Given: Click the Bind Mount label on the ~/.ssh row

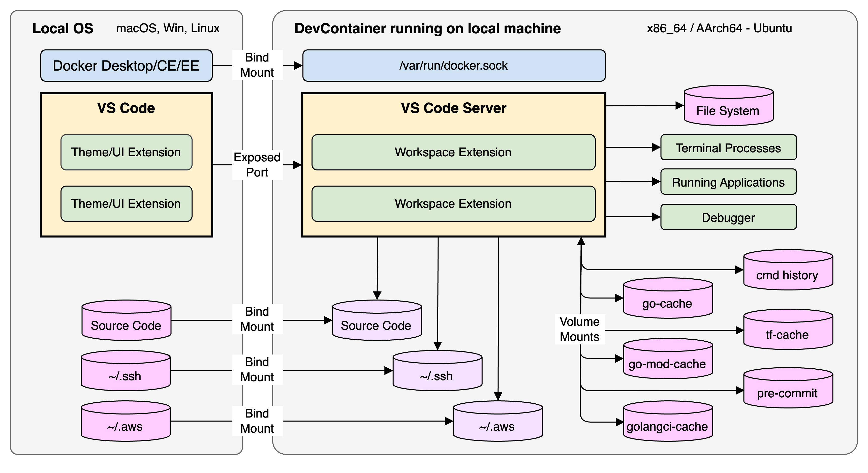Looking at the screenshot, I should pyautogui.click(x=257, y=369).
